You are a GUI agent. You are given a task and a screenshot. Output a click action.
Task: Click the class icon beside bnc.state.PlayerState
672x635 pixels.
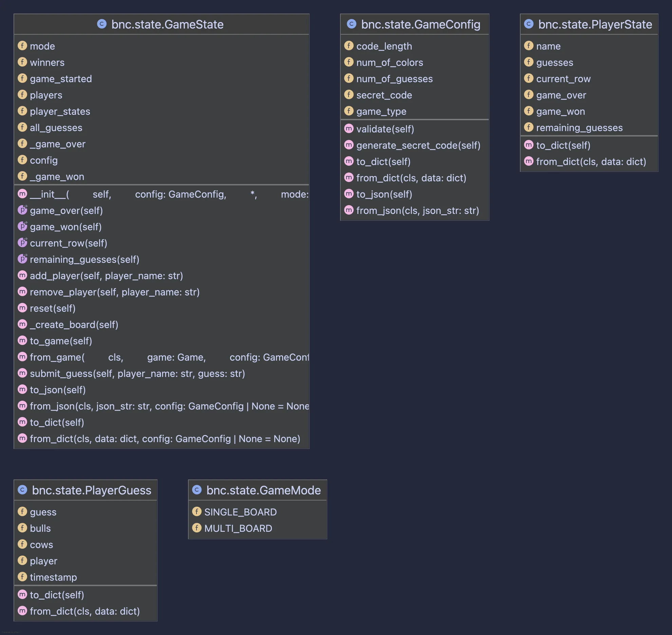[529, 24]
